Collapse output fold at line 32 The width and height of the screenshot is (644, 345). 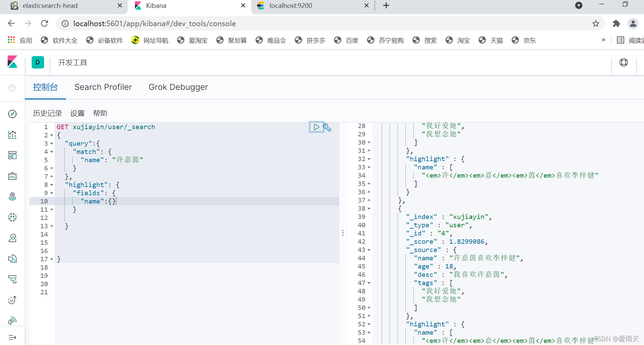click(x=369, y=159)
